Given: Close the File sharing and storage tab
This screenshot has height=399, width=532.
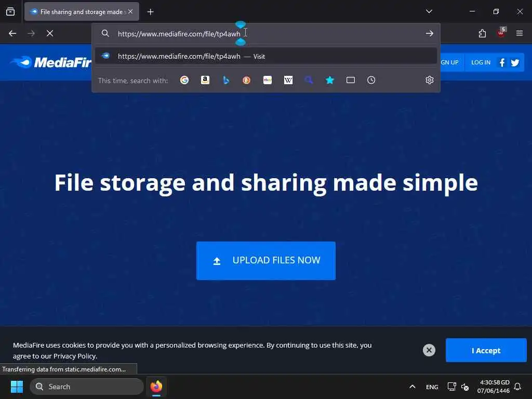Looking at the screenshot, I should pos(130,11).
